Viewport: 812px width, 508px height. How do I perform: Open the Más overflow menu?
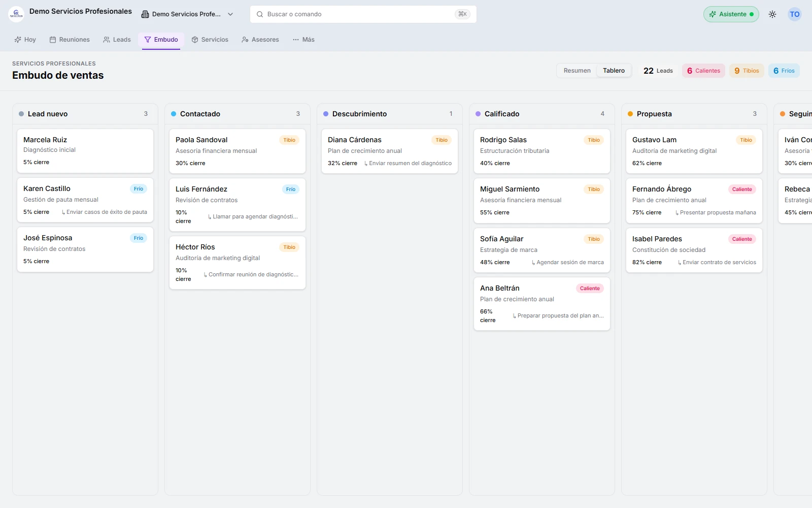coord(303,40)
